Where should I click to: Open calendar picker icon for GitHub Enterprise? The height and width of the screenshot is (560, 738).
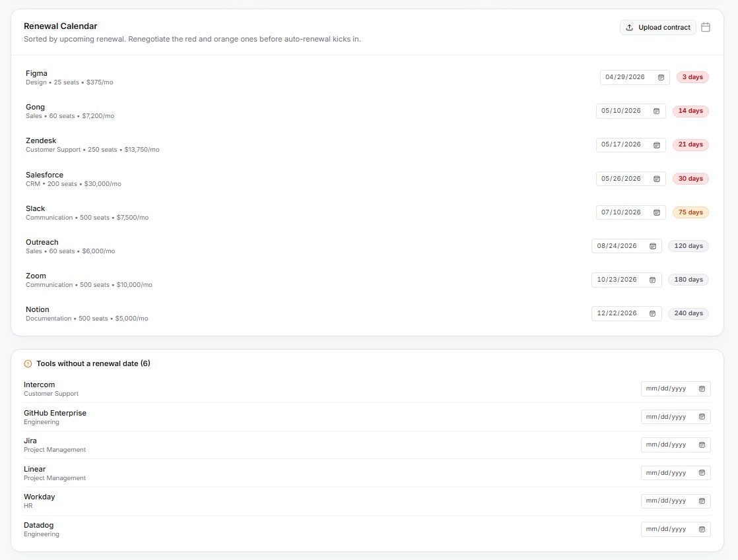tap(702, 417)
